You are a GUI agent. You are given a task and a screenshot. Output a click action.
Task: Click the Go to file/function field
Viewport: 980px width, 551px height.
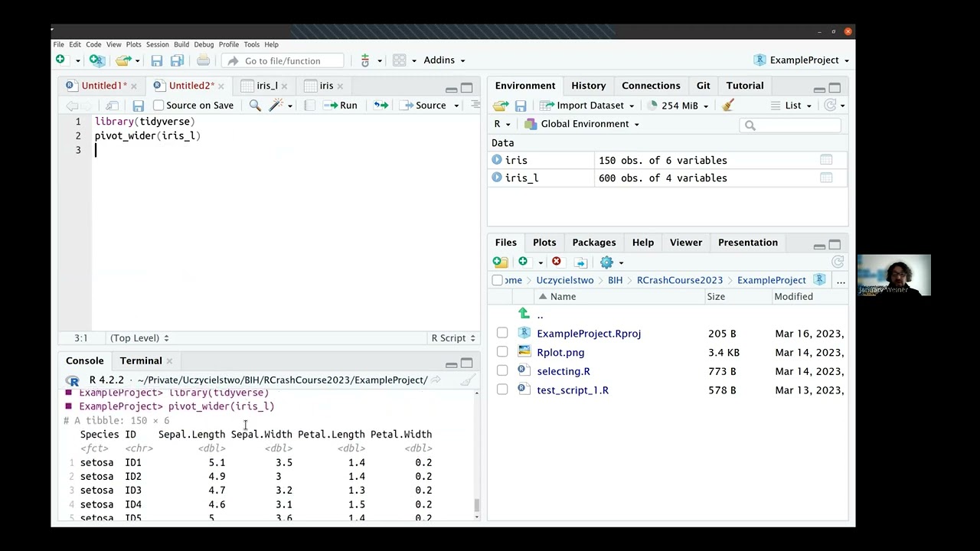point(283,60)
